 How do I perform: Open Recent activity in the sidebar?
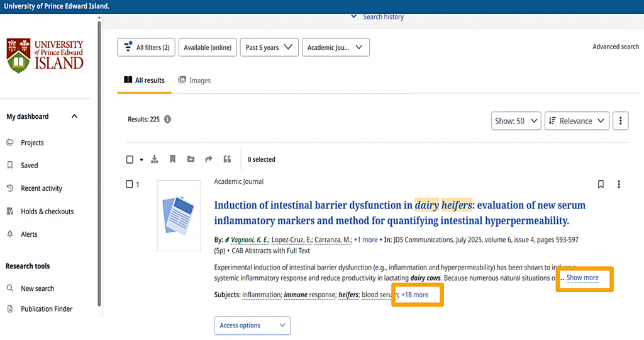click(41, 188)
